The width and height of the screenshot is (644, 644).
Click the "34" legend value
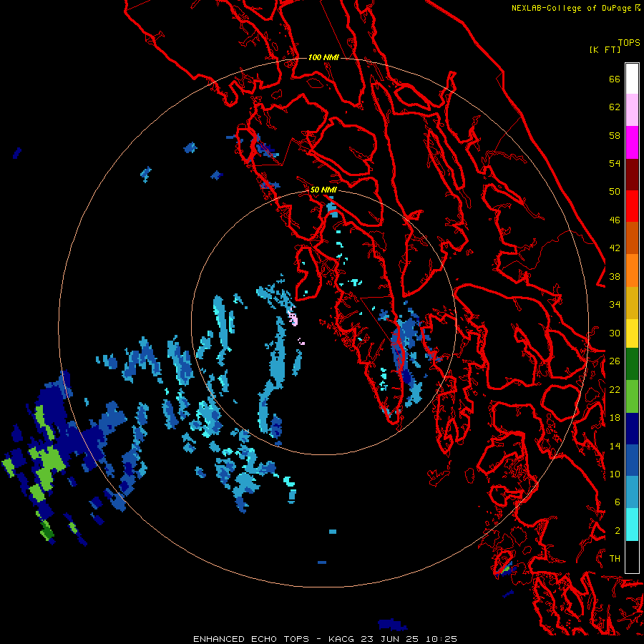[615, 304]
